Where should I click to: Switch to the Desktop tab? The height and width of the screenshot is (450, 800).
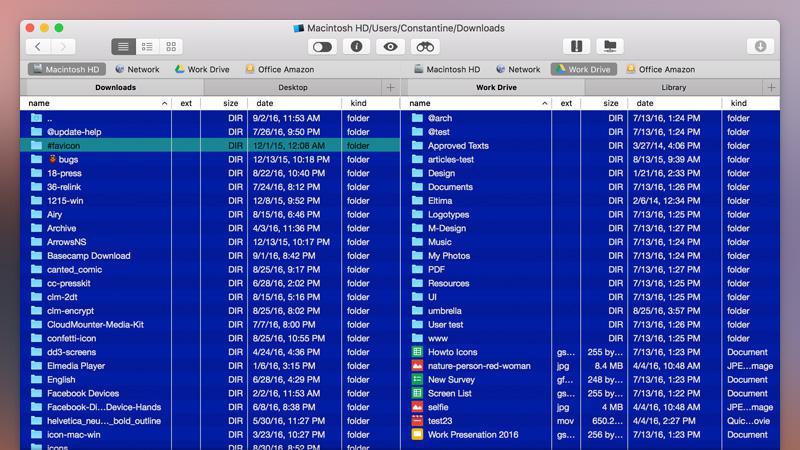[293, 87]
